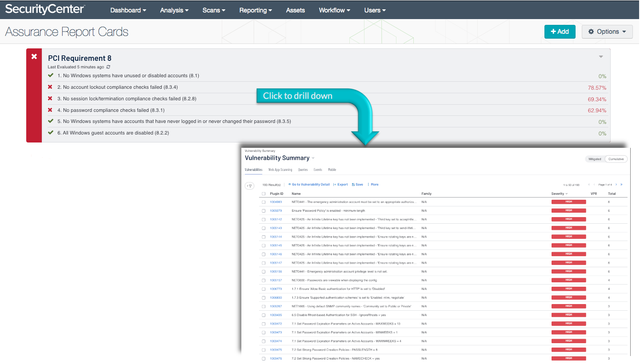Tick checkbox for plugin 1006779

[x=264, y=289]
